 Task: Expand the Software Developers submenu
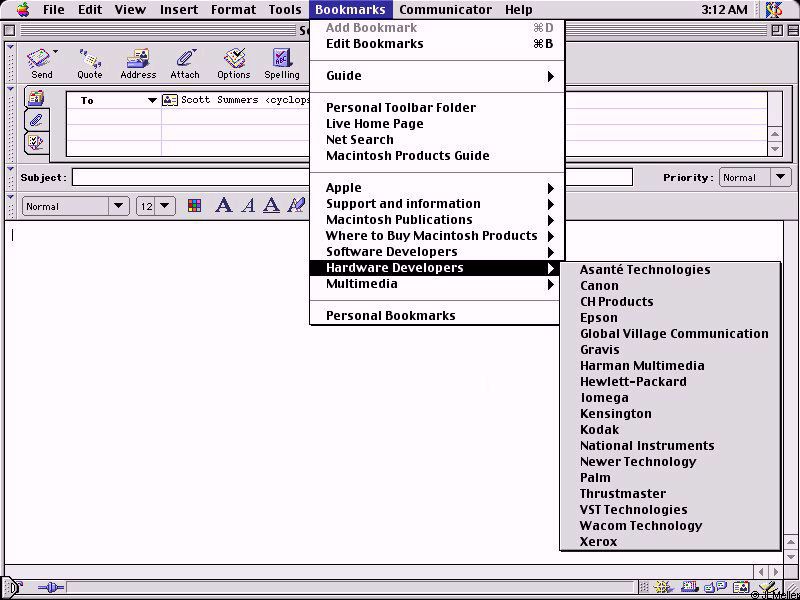[x=437, y=252]
